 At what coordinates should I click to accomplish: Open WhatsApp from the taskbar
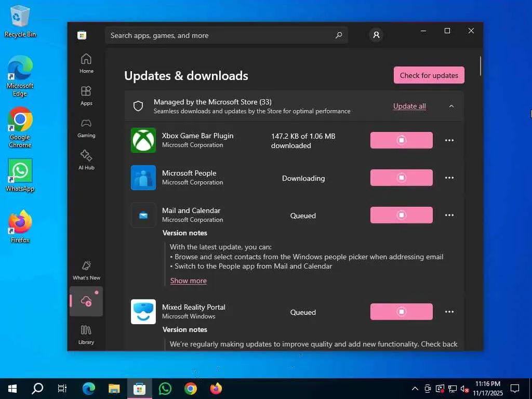tap(165, 389)
